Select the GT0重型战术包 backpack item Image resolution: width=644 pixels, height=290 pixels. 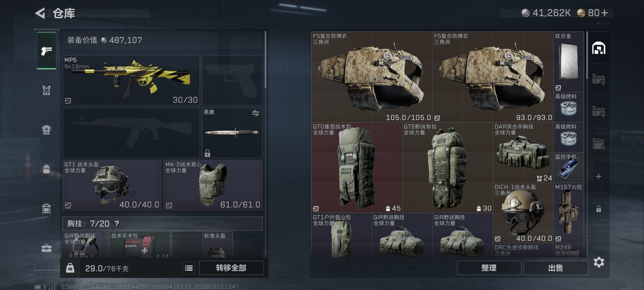pos(356,167)
